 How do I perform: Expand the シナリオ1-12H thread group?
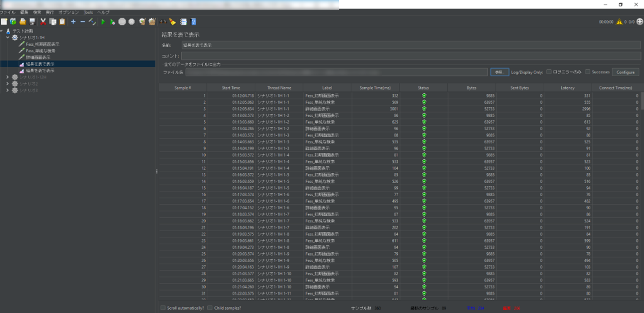[8, 77]
